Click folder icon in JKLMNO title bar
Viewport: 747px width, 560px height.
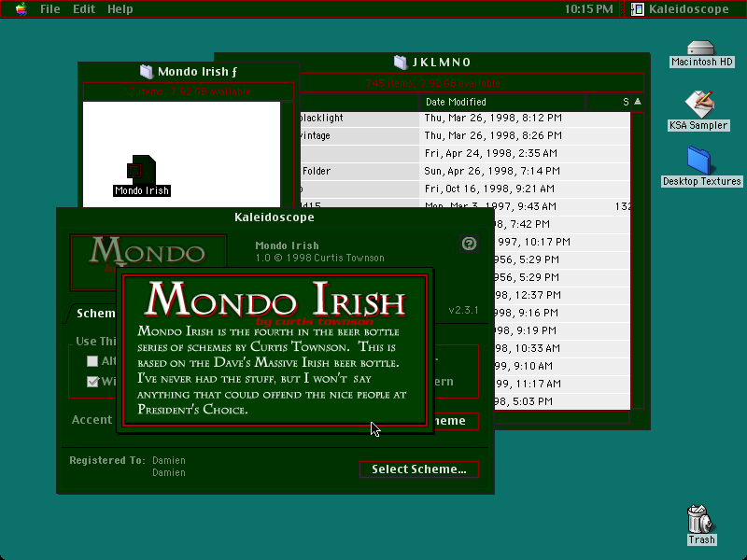coord(401,62)
